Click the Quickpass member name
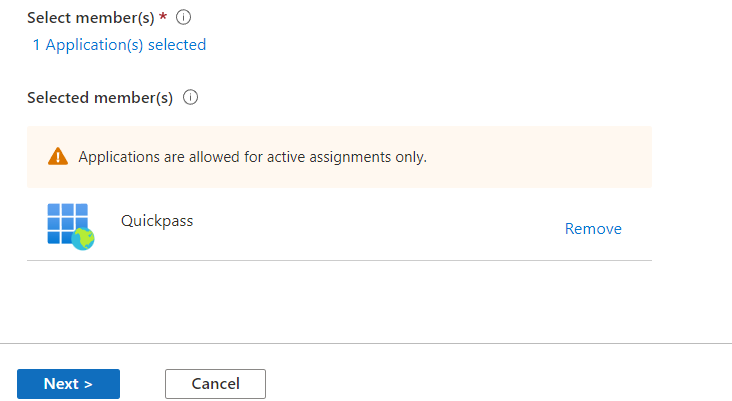 click(157, 221)
